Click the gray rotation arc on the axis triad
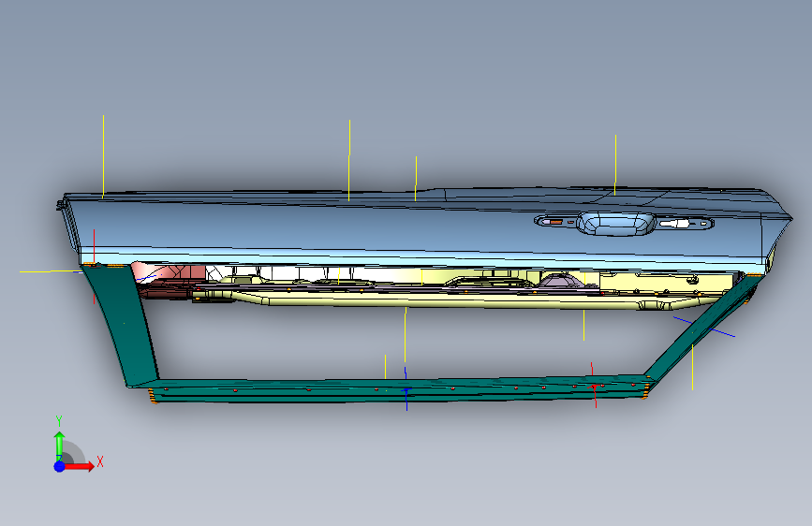The width and height of the screenshot is (812, 526). click(74, 451)
